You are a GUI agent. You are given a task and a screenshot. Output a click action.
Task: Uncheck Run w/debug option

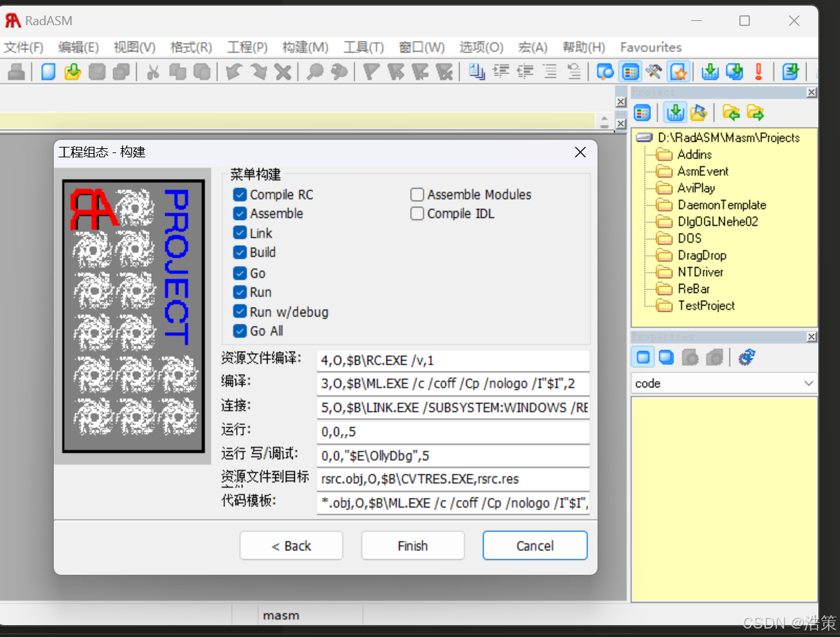240,312
